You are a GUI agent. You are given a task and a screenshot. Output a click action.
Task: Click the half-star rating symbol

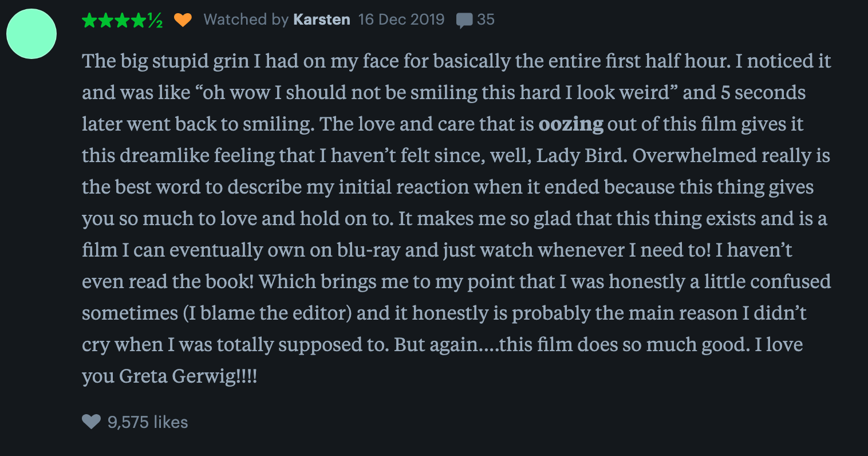[155, 21]
